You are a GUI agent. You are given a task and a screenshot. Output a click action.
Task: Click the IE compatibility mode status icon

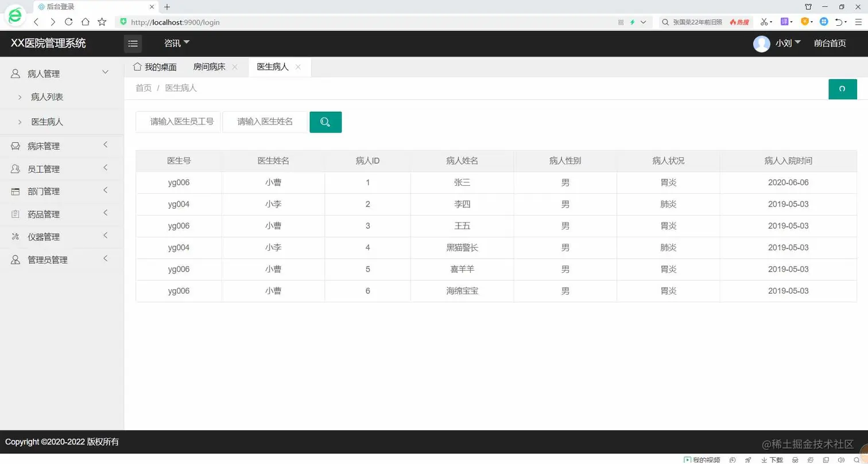click(x=810, y=459)
